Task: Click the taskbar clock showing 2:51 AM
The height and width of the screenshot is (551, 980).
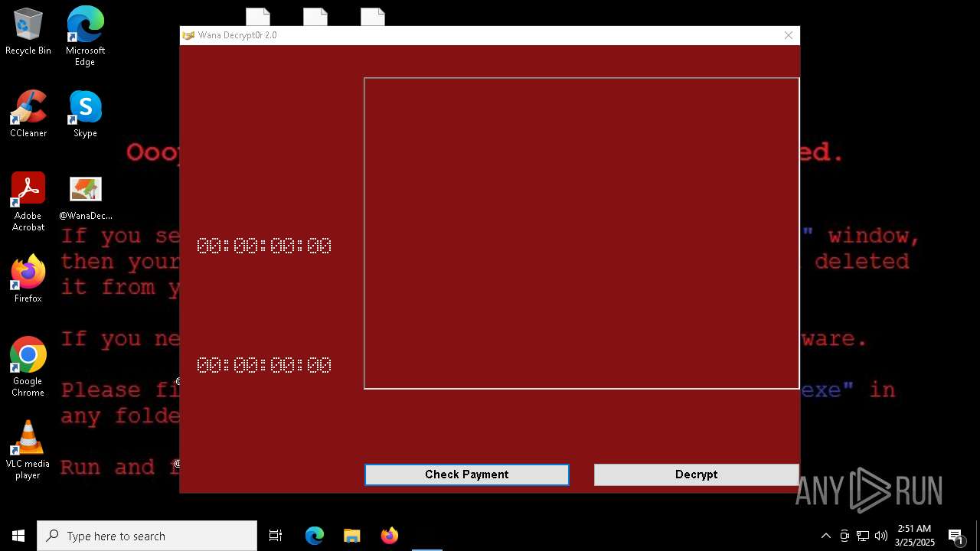Action: (914, 536)
